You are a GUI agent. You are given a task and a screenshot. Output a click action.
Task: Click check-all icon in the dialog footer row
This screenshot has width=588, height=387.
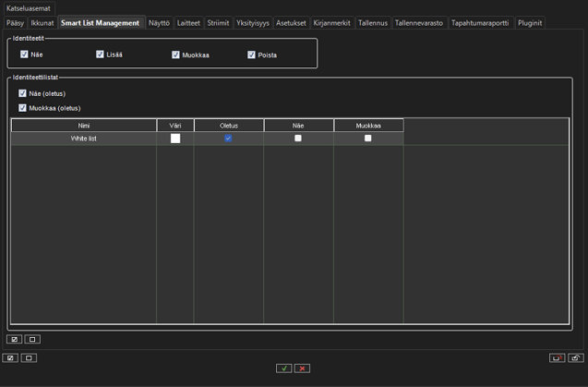pyautogui.click(x=10, y=357)
